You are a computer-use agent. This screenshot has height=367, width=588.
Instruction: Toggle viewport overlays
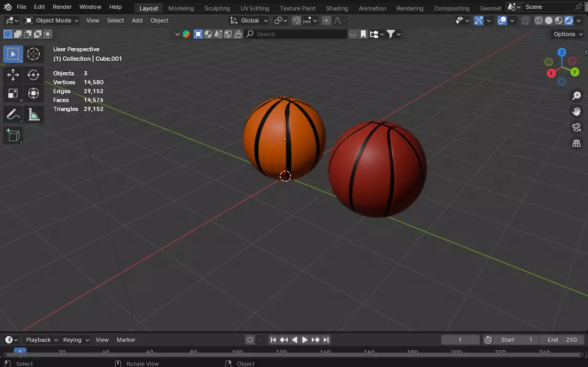click(x=502, y=20)
